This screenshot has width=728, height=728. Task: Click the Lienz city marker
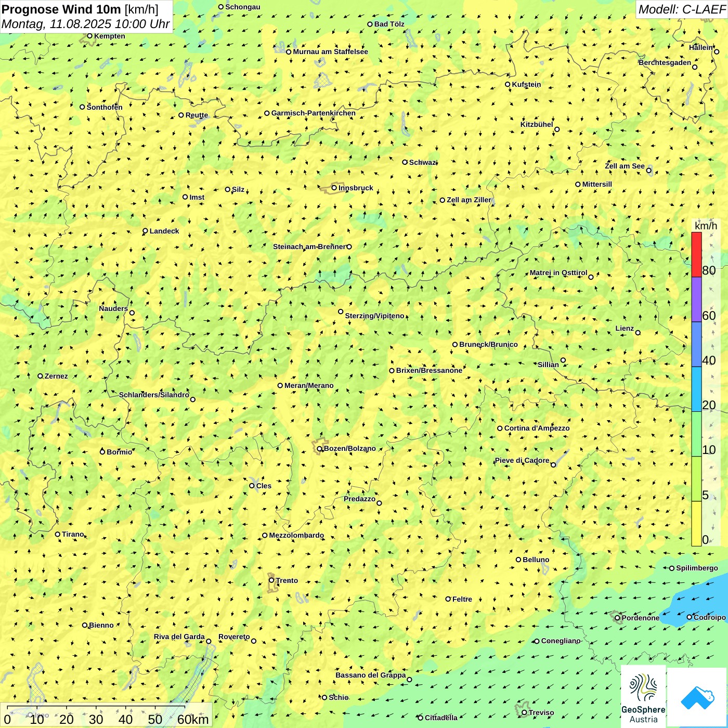point(638,333)
